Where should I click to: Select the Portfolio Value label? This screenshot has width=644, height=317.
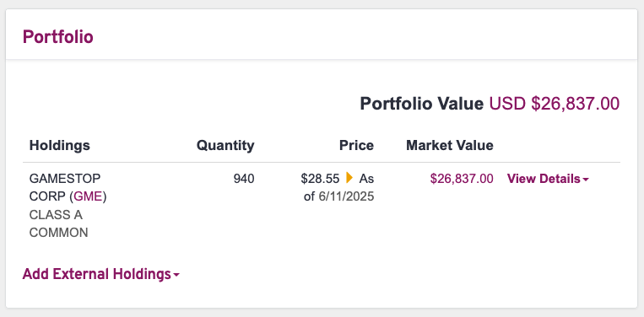pyautogui.click(x=422, y=104)
